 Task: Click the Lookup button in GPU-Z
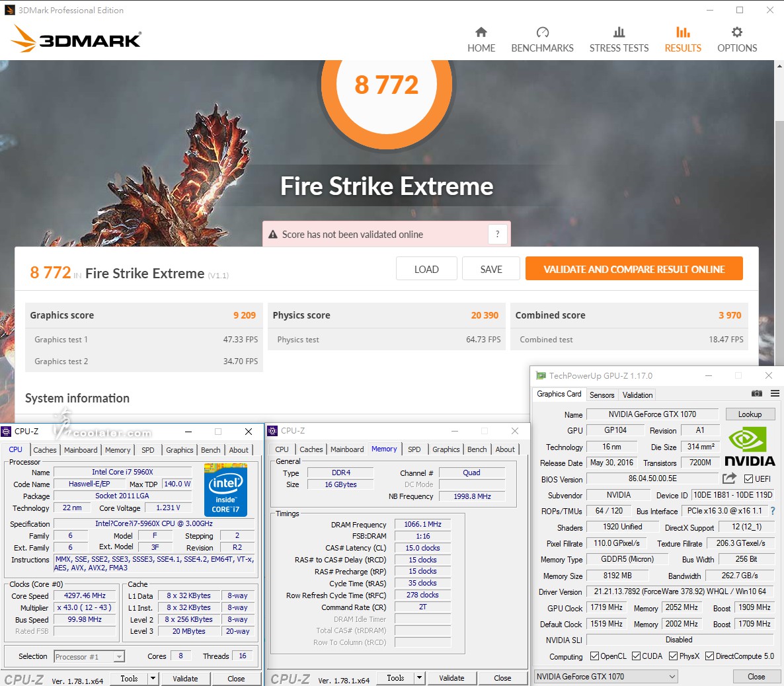750,414
